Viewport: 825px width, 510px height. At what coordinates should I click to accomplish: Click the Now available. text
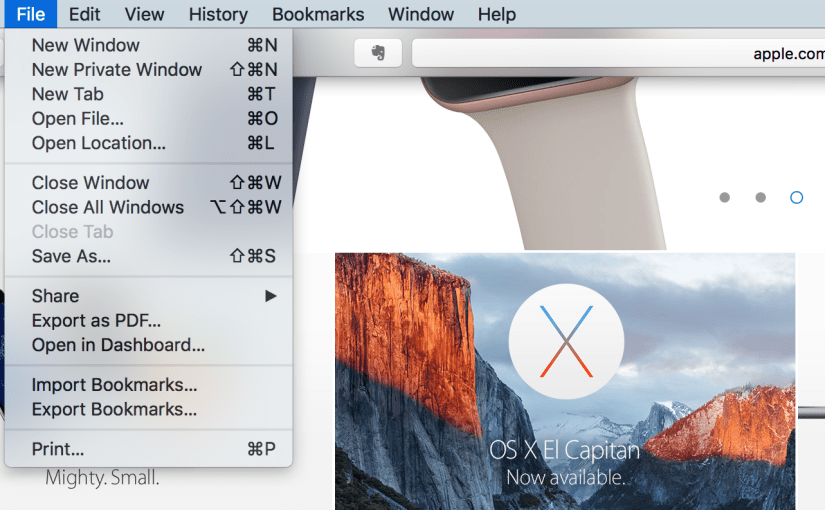click(x=566, y=477)
